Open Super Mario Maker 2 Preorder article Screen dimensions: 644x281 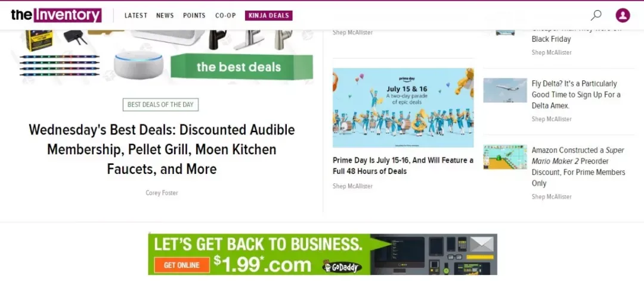tap(578, 167)
